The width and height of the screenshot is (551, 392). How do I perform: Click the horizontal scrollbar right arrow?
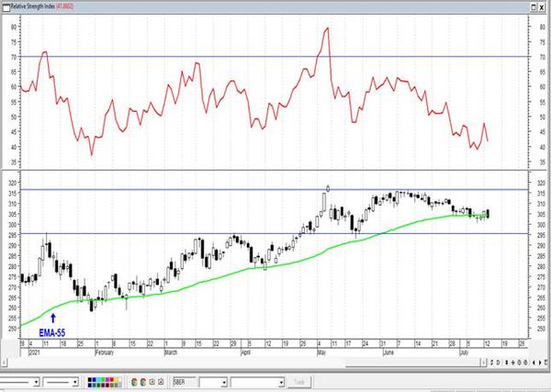click(484, 363)
